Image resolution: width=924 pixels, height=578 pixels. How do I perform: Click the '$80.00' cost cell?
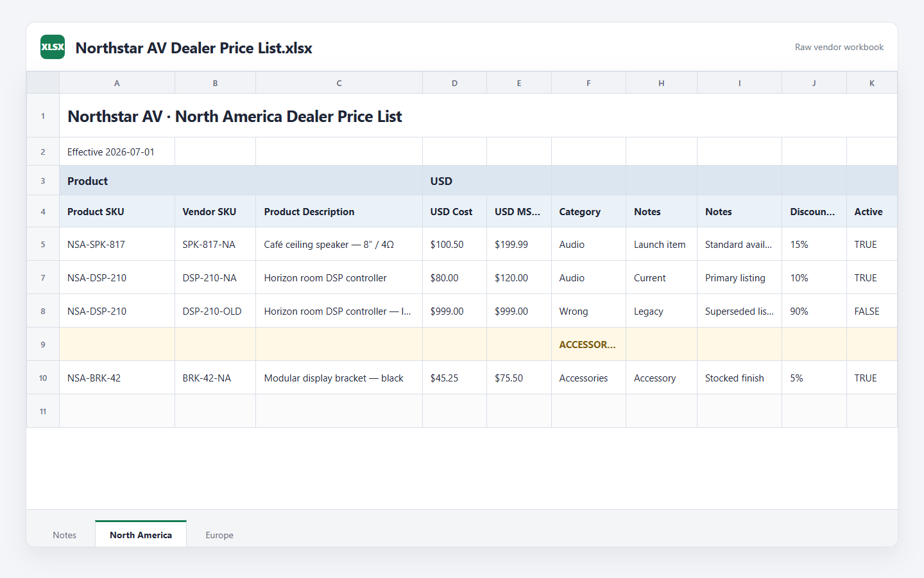point(454,277)
